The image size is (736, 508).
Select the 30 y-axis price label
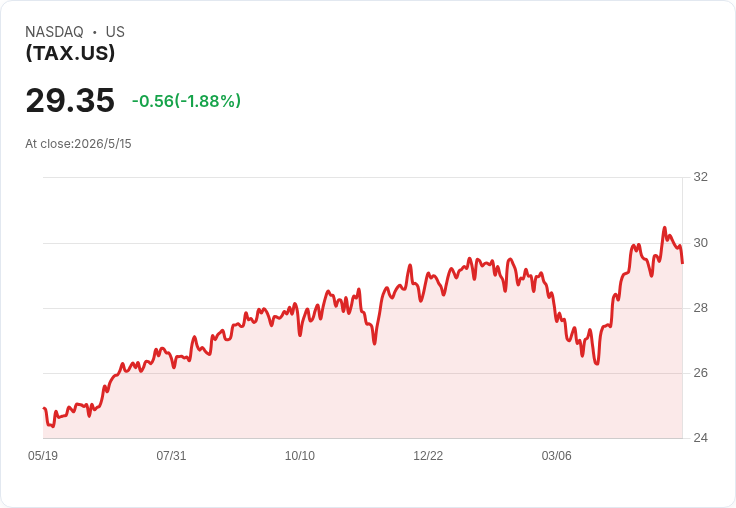coord(700,243)
